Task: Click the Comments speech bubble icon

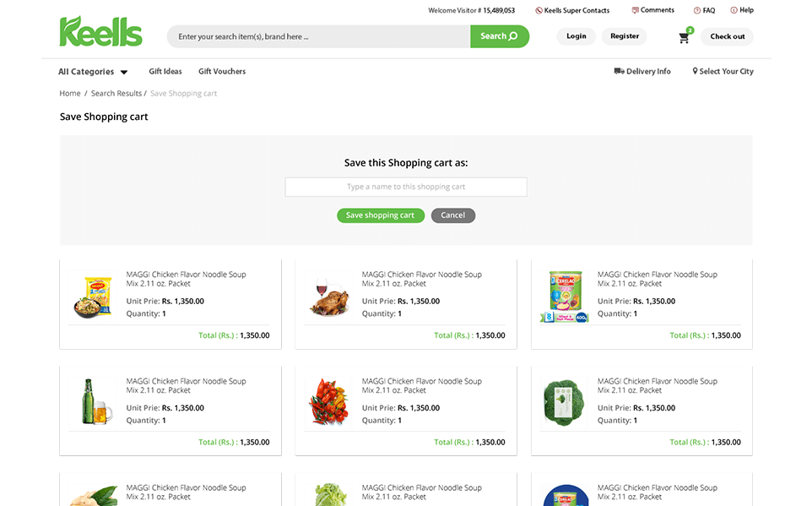Action: tap(635, 11)
